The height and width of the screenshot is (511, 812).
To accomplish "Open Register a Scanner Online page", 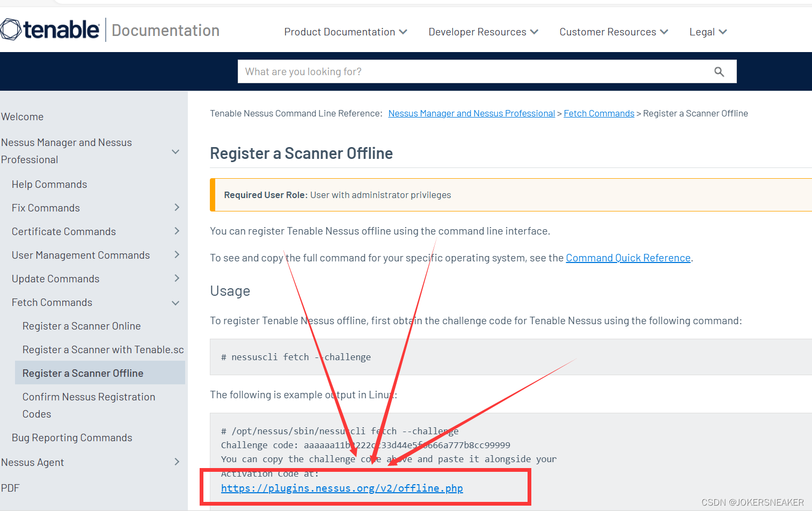I will tap(82, 326).
